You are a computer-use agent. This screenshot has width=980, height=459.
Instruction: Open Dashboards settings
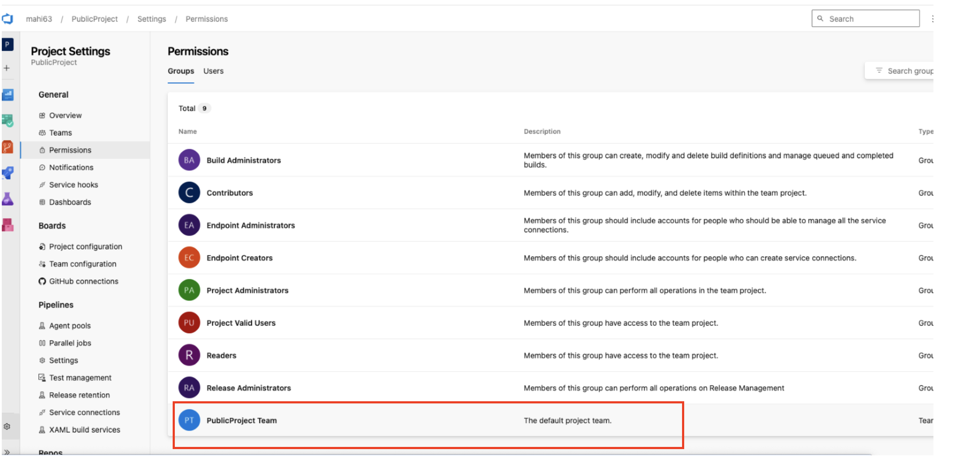[70, 202]
